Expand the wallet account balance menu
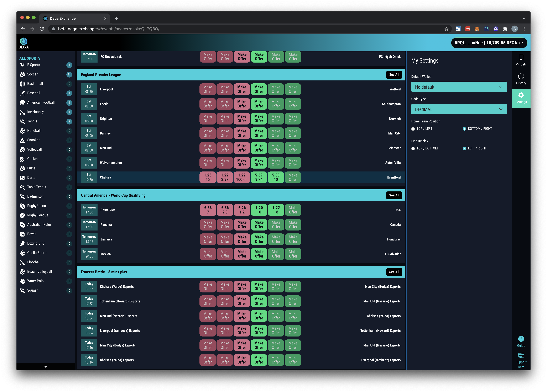The height and width of the screenshot is (392, 547). (489, 43)
